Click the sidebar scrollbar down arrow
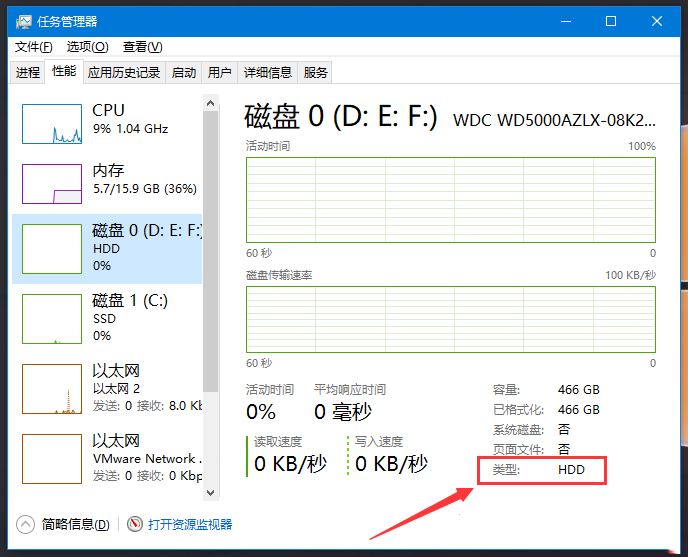Image resolution: width=688 pixels, height=557 pixels. (x=210, y=492)
